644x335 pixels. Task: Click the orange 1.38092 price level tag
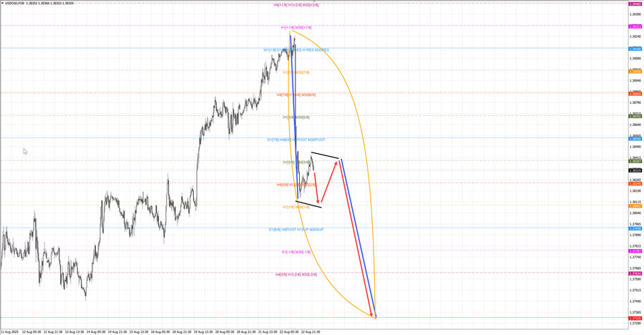click(x=635, y=206)
